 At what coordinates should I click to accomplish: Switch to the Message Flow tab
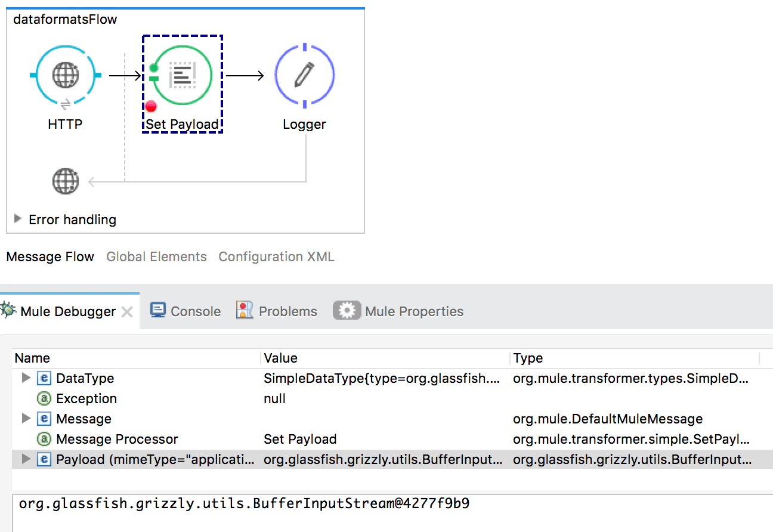tap(50, 256)
